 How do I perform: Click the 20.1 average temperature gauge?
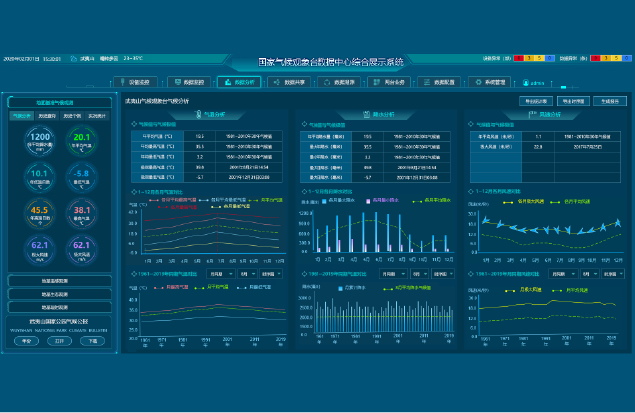pos(81,141)
